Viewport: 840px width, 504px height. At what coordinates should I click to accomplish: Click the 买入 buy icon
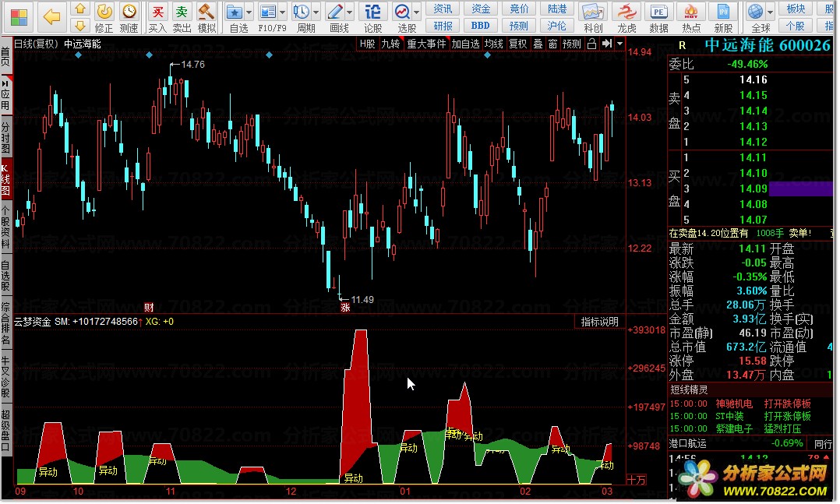click(157, 18)
